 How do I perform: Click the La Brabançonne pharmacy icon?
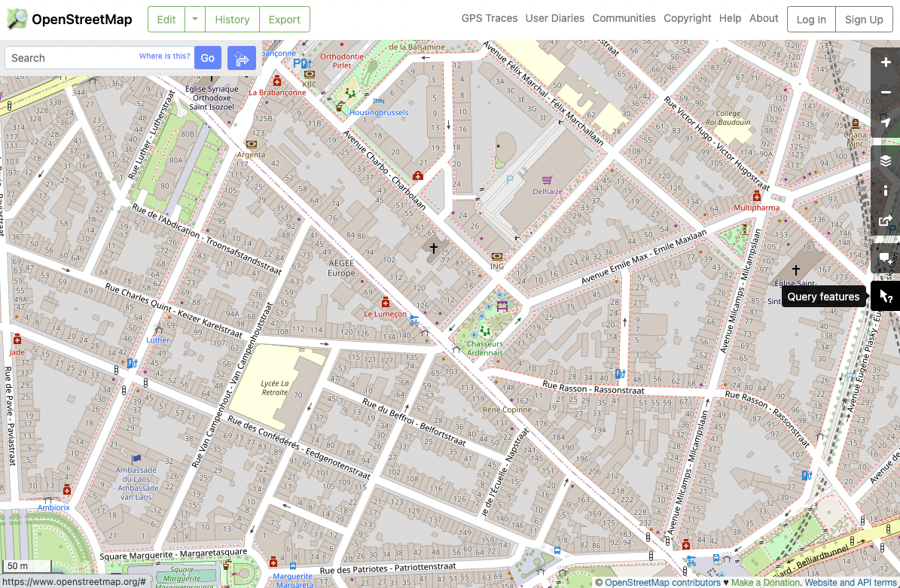click(x=277, y=81)
